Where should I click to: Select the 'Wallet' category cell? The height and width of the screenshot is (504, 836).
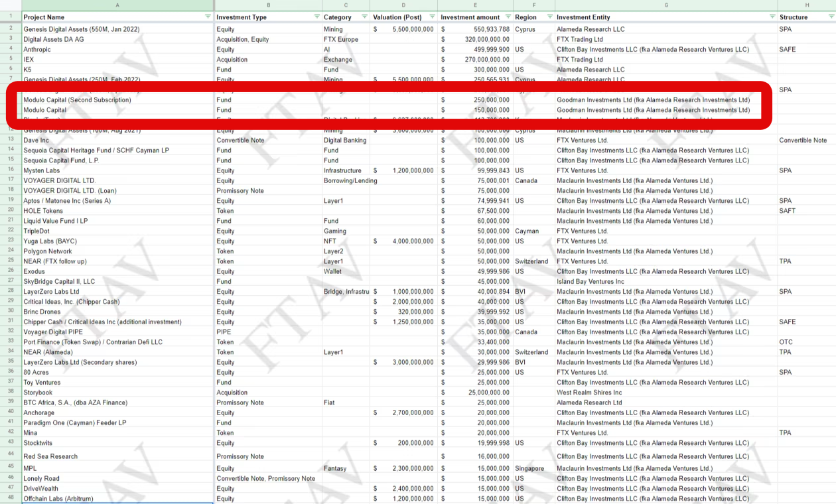pyautogui.click(x=346, y=271)
